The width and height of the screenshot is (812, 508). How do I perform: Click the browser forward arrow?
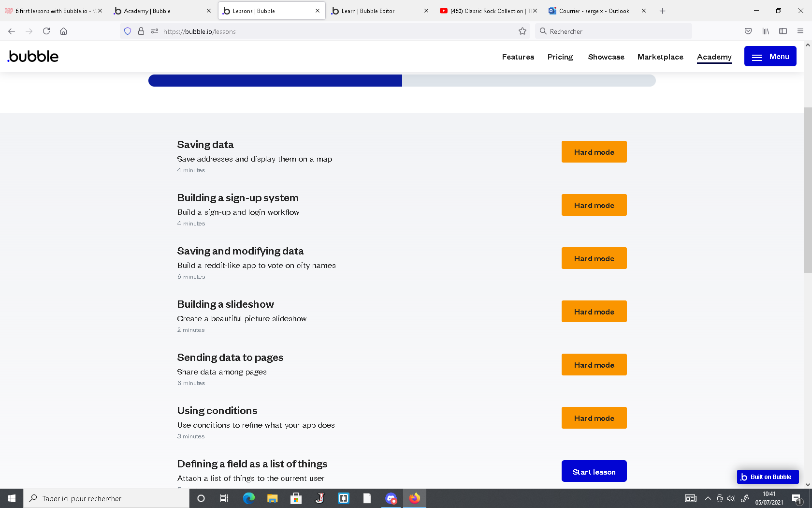click(x=29, y=31)
